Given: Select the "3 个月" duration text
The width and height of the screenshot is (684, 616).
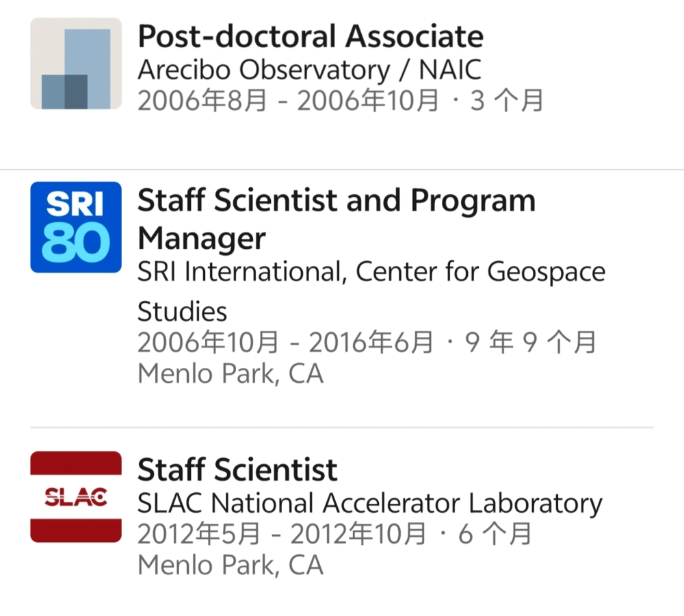Looking at the screenshot, I should pos(506,101).
